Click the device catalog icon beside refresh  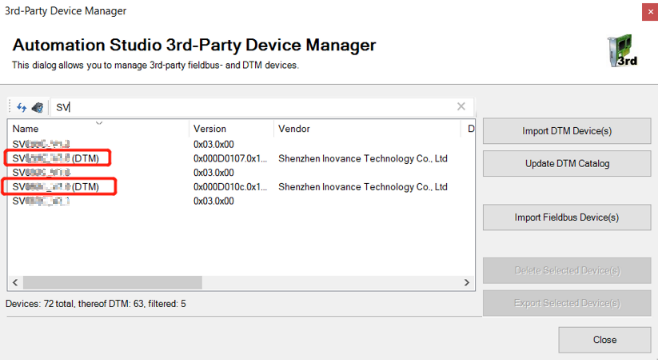(37, 107)
